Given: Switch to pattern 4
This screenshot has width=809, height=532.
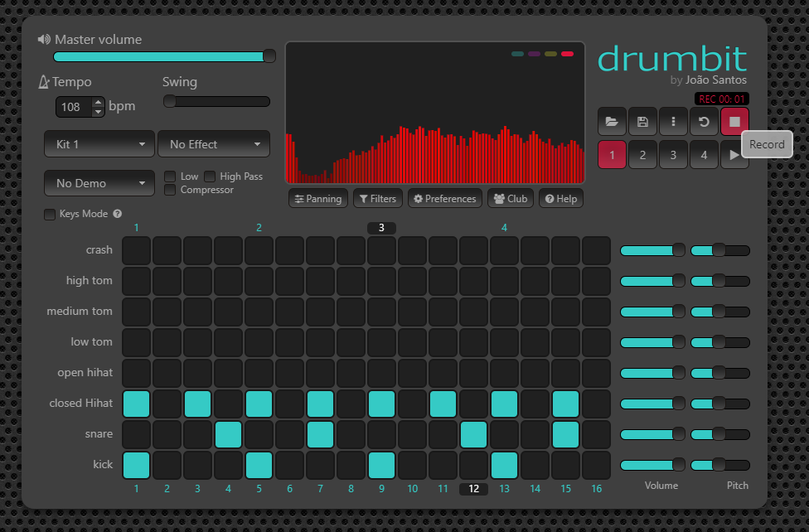Looking at the screenshot, I should click(x=704, y=155).
